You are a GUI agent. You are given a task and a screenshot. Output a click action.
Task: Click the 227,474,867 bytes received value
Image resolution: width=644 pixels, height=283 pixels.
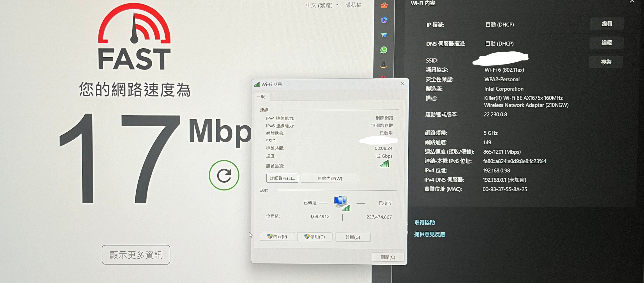pos(379,217)
